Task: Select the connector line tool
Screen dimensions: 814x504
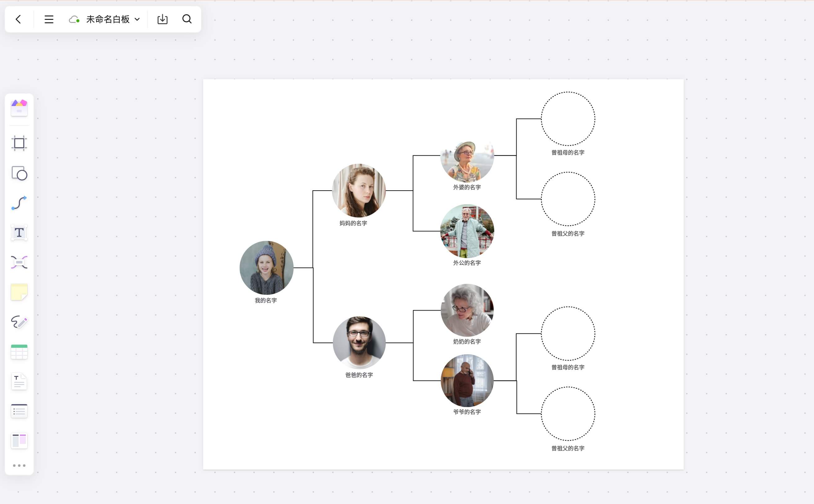Action: (x=19, y=203)
